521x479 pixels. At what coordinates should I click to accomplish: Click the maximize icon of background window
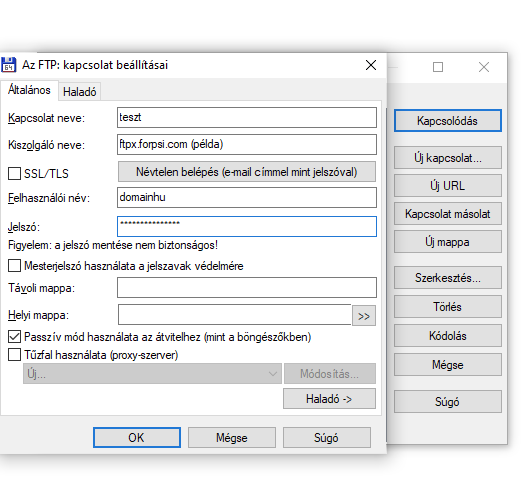coord(438,67)
